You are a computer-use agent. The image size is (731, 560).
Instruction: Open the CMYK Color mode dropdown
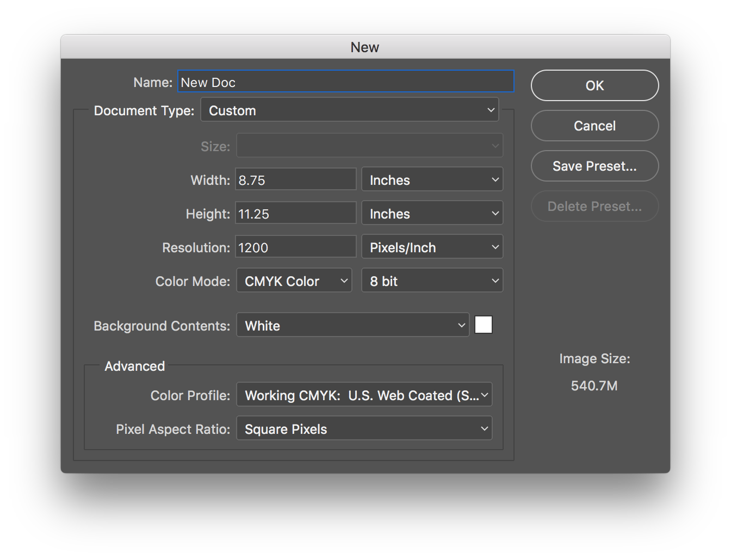point(294,281)
